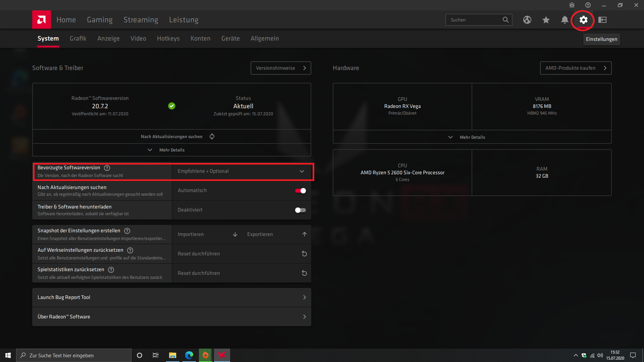This screenshot has height=362, width=644.
Task: Enable Treiber & Software herunterladen toggle
Action: [x=300, y=210]
